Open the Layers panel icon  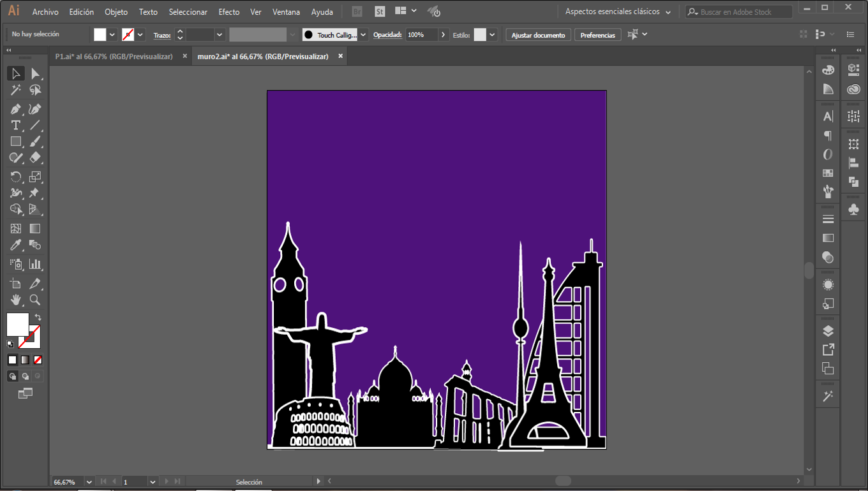click(x=828, y=331)
